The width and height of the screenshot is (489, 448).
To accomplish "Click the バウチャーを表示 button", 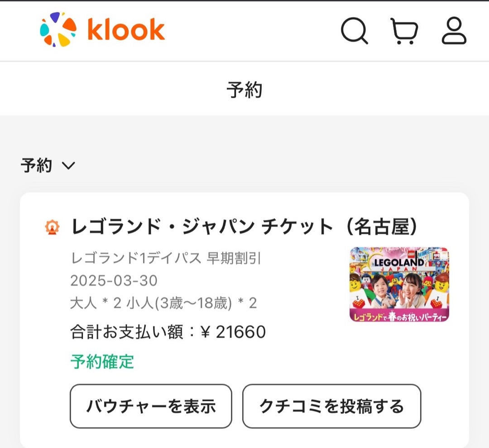I will point(151,406).
